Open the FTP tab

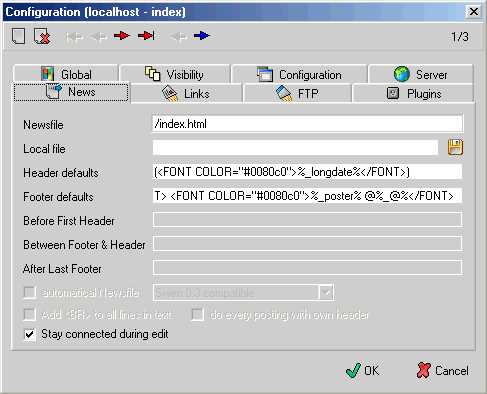coord(297,93)
